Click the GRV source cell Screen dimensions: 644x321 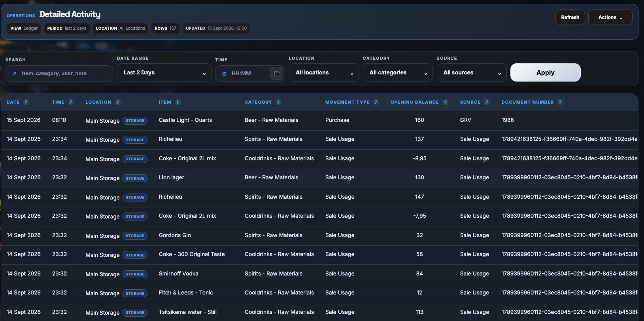466,120
